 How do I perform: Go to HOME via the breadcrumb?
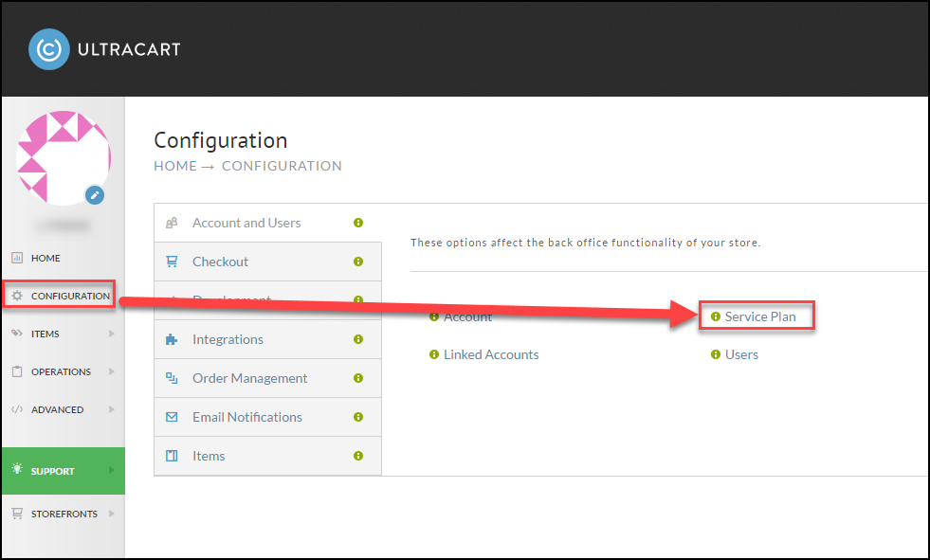coord(175,166)
